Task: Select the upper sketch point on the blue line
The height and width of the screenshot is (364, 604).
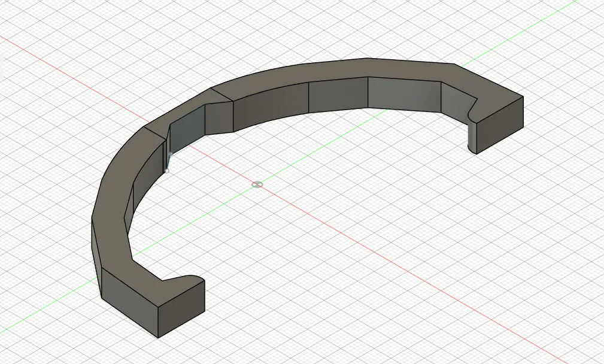Action: click(x=170, y=154)
